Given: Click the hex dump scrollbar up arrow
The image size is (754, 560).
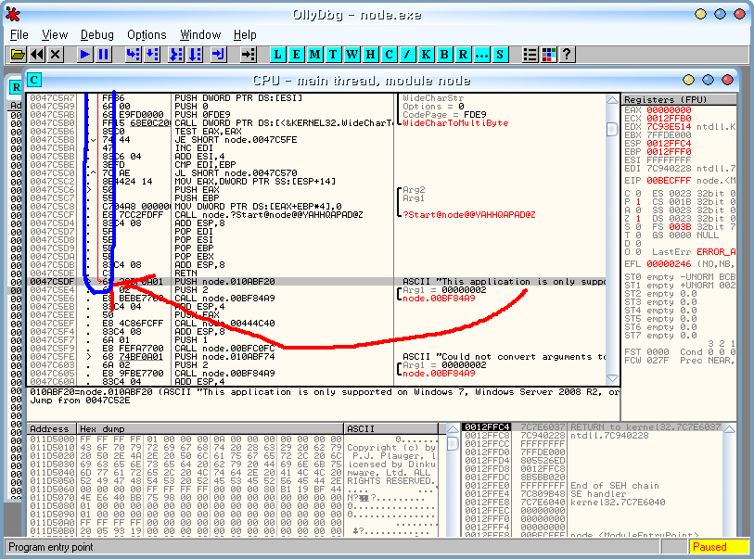Looking at the screenshot, I should 453,428.
